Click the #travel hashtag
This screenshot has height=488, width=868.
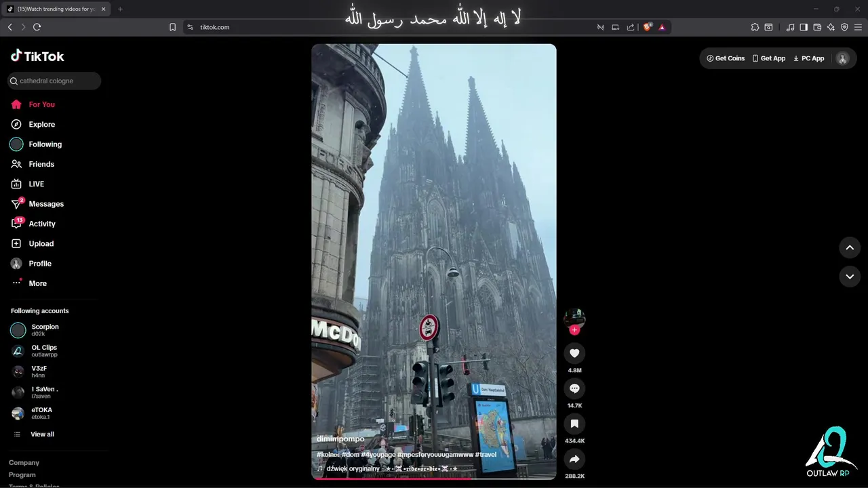coord(486,454)
